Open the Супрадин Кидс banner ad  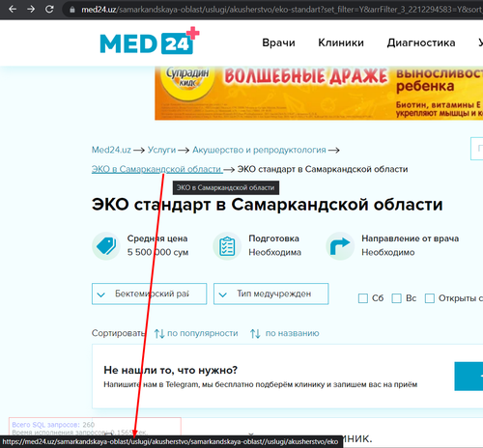[319, 93]
